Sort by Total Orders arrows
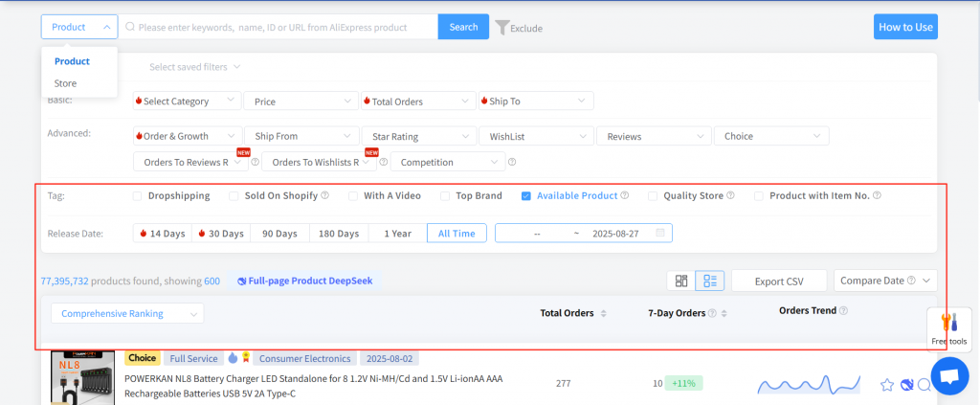 click(603, 313)
